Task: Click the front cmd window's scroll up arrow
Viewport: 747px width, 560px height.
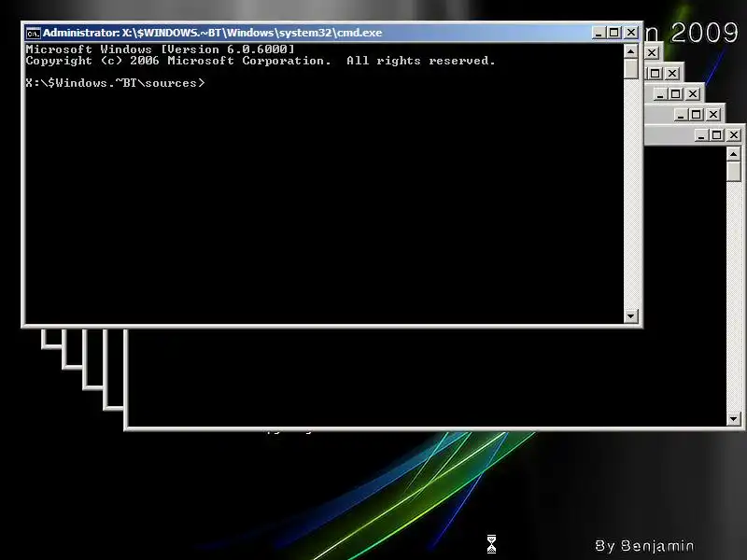Action: point(631,51)
